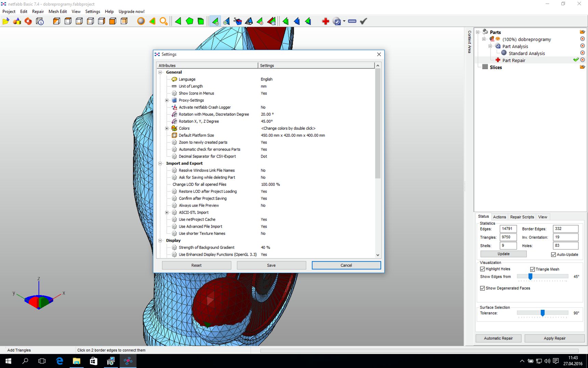Image resolution: width=588 pixels, height=368 pixels.
Task: Click the Save button in Settings
Action: point(271,265)
